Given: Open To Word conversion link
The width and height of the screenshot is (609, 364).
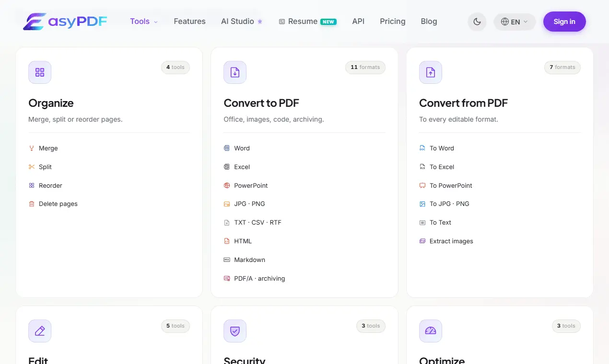Looking at the screenshot, I should pos(442,148).
